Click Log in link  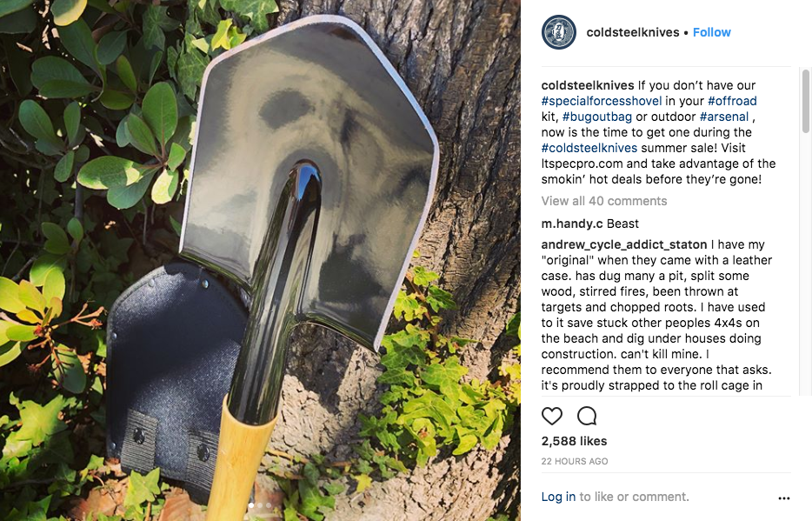point(558,497)
